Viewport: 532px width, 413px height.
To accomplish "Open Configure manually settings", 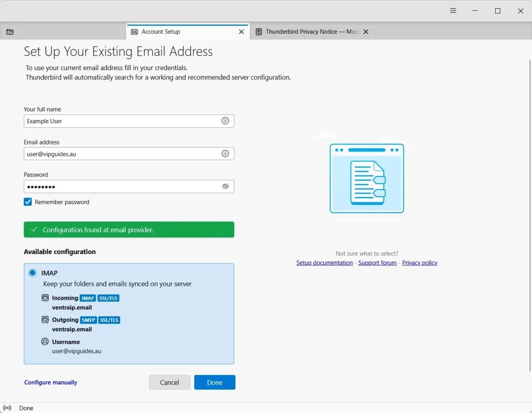I will [50, 382].
